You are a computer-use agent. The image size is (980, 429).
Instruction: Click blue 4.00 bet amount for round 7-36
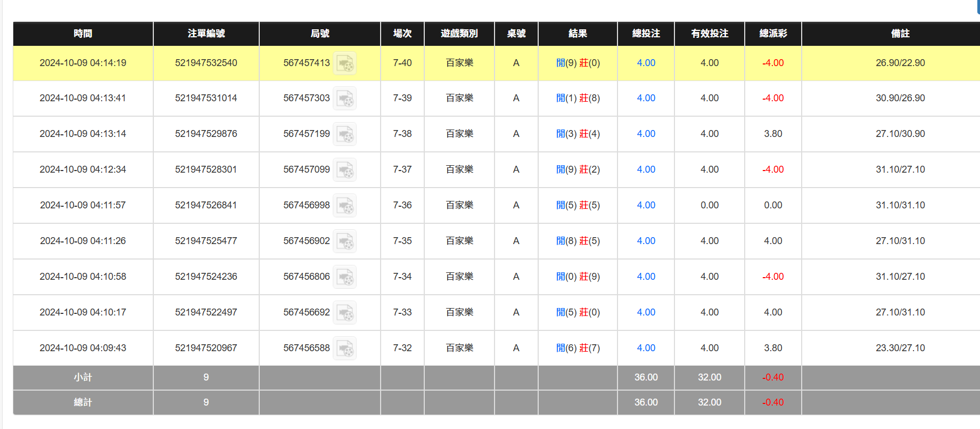tap(646, 205)
